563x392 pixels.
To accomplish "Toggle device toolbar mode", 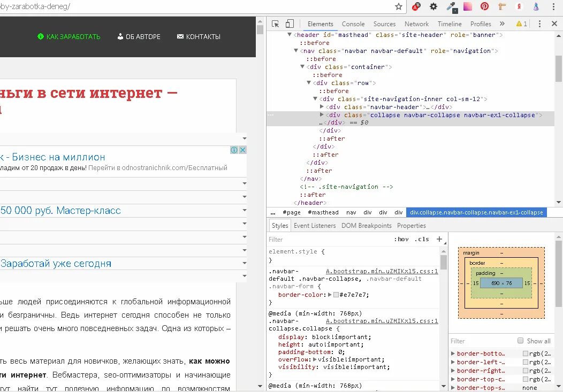I will tap(290, 24).
